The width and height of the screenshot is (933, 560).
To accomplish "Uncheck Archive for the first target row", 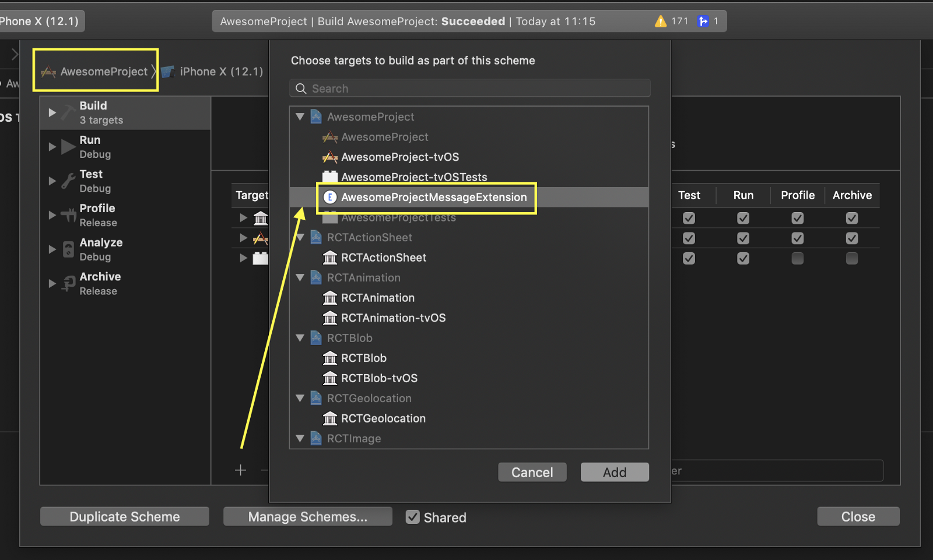I will coord(852,218).
